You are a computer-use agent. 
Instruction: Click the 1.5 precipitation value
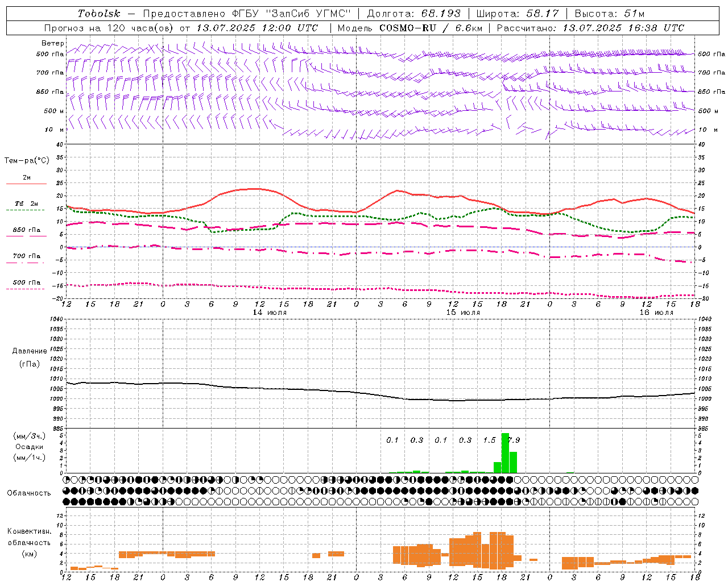click(x=489, y=440)
